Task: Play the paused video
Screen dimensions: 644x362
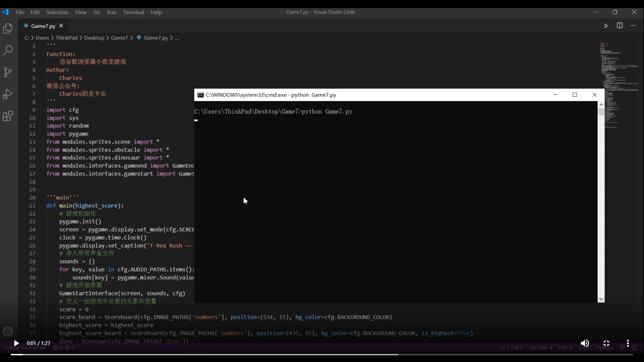Action: (16, 343)
